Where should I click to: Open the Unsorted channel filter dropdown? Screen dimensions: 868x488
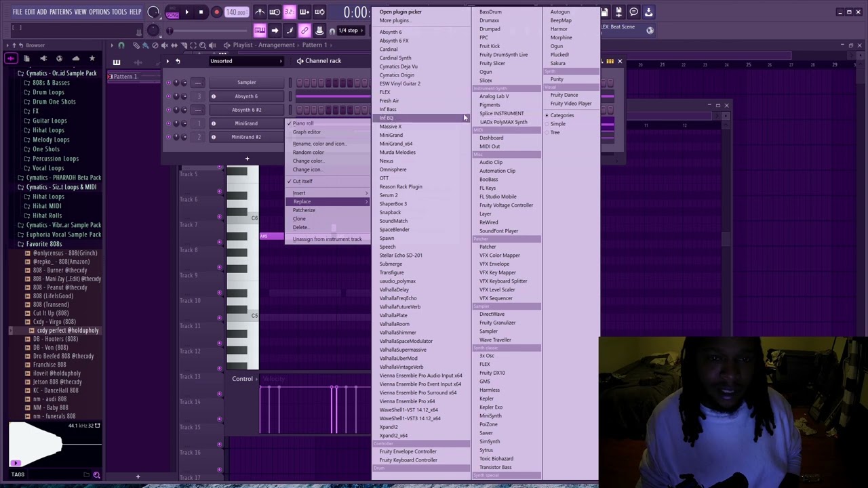pos(247,61)
